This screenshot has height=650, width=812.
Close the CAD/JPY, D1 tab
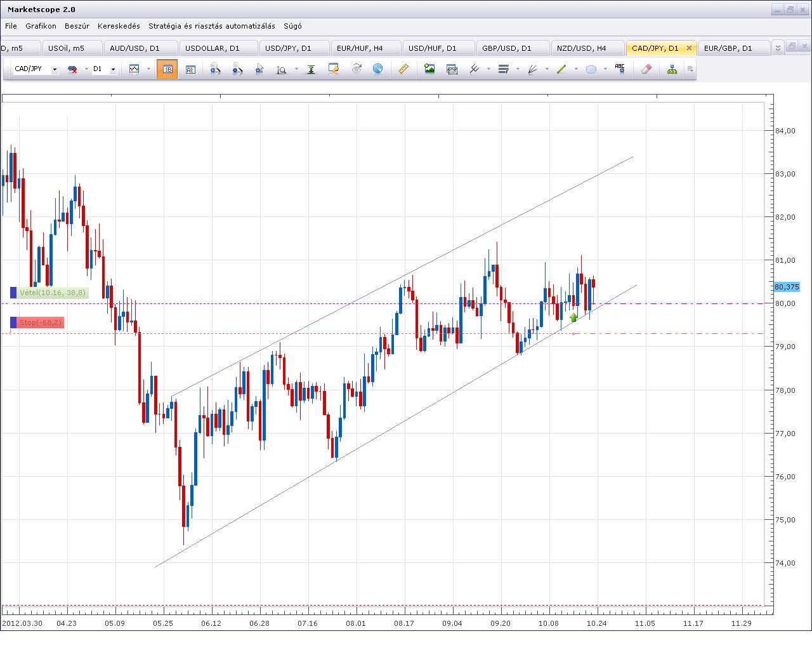point(689,48)
